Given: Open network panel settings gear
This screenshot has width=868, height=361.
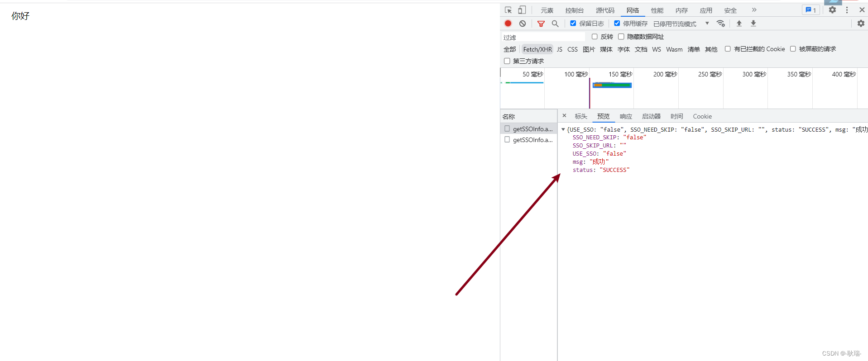Looking at the screenshot, I should (861, 24).
